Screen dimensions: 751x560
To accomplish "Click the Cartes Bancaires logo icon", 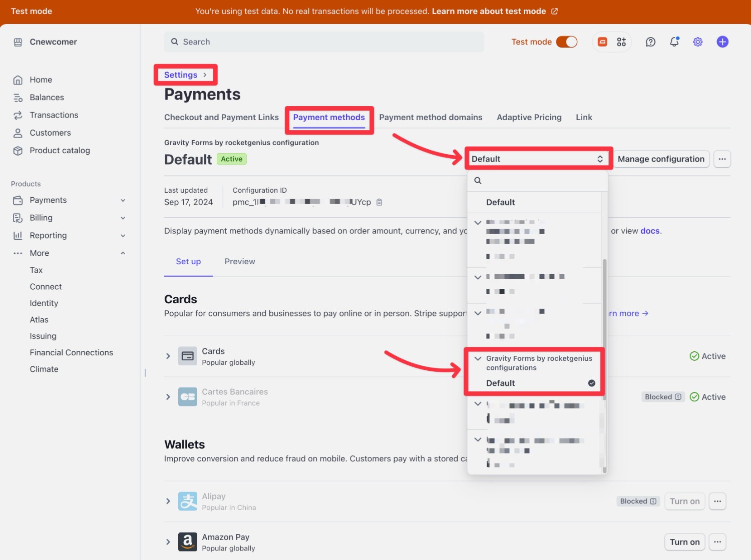I will 188,397.
